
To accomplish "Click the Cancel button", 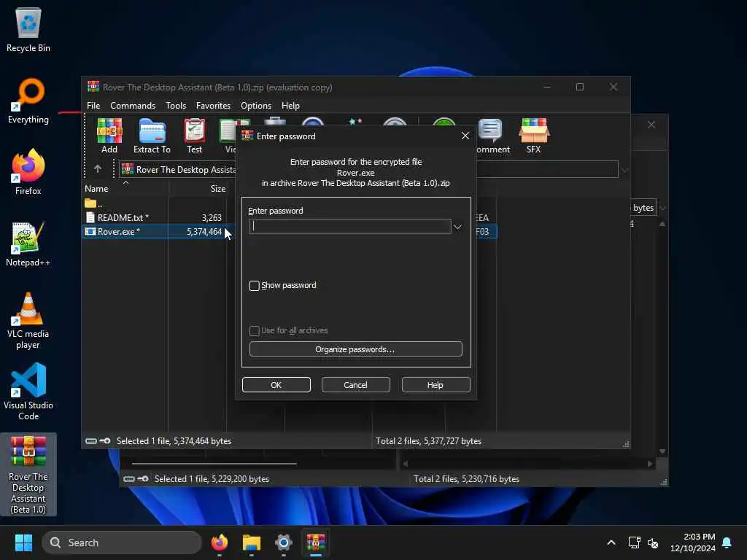I will coord(356,385).
